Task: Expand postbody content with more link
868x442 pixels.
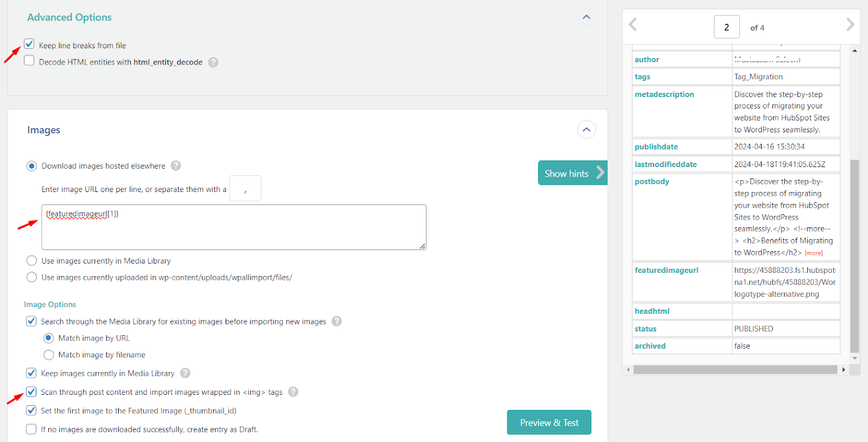Action: click(813, 253)
